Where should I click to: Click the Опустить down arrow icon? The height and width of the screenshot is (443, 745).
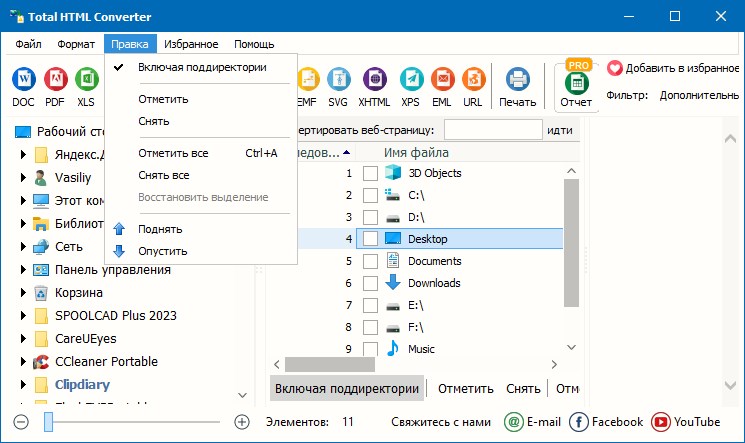(x=119, y=251)
